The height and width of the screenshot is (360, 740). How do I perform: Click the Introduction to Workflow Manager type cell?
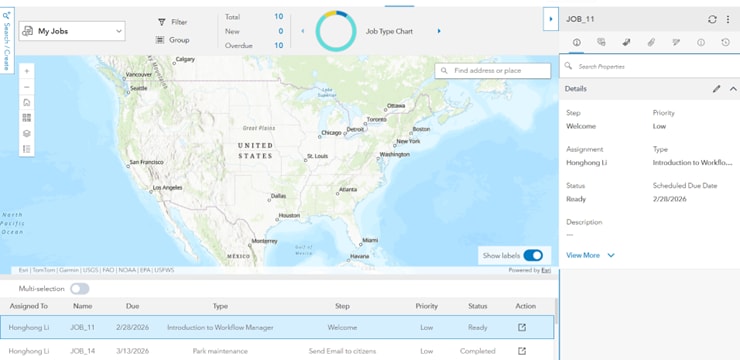tap(220, 327)
